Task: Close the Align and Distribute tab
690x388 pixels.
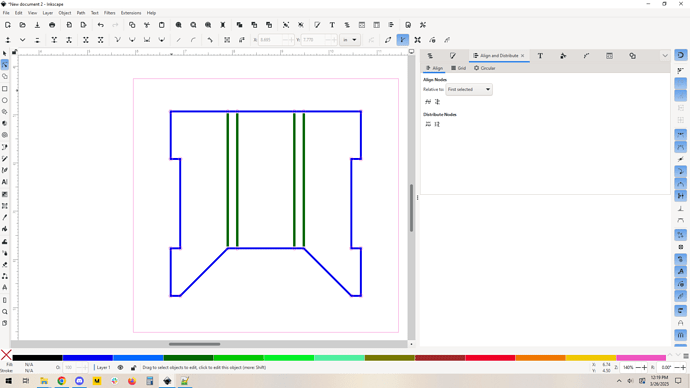Action: point(522,56)
